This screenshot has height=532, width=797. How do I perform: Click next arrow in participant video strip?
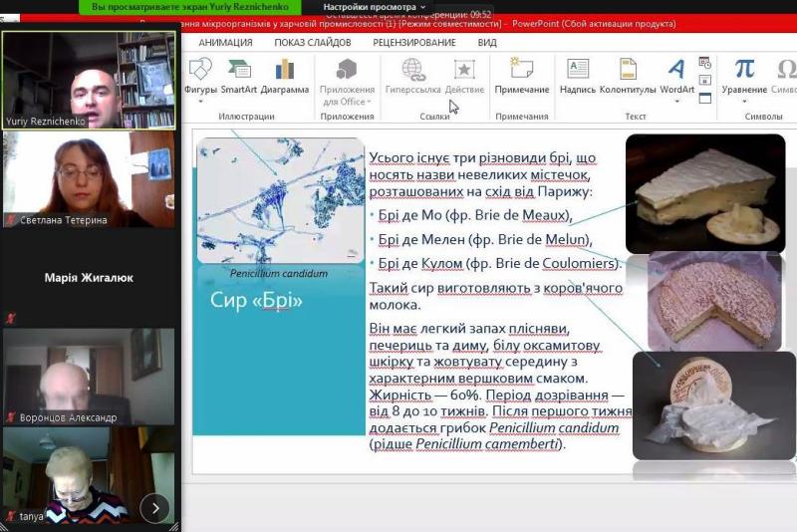154,508
